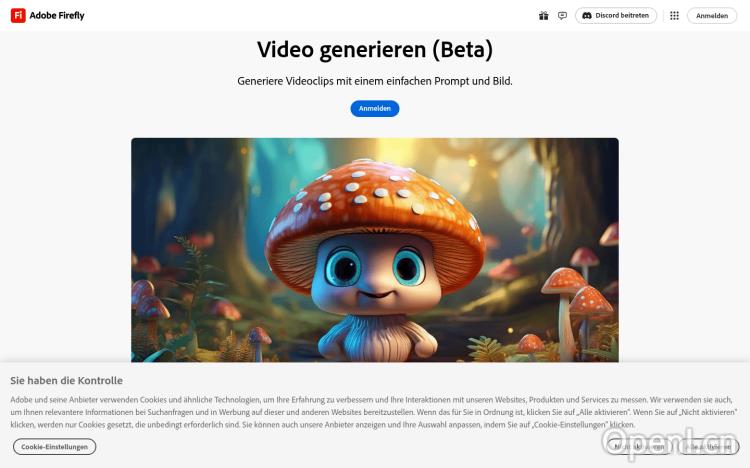Click the Adobe Firefly wordmark text
Image resolution: width=750 pixels, height=468 pixels.
57,15
